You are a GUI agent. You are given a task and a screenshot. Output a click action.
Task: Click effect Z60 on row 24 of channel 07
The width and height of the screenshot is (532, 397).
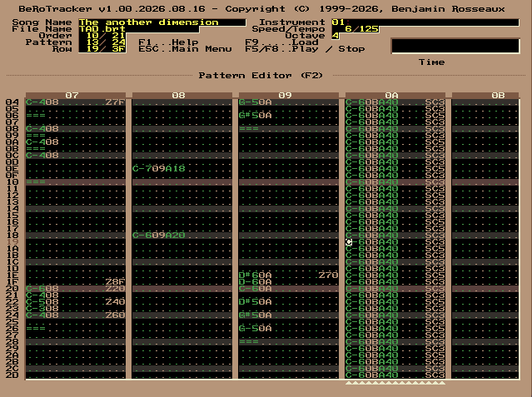point(116,315)
